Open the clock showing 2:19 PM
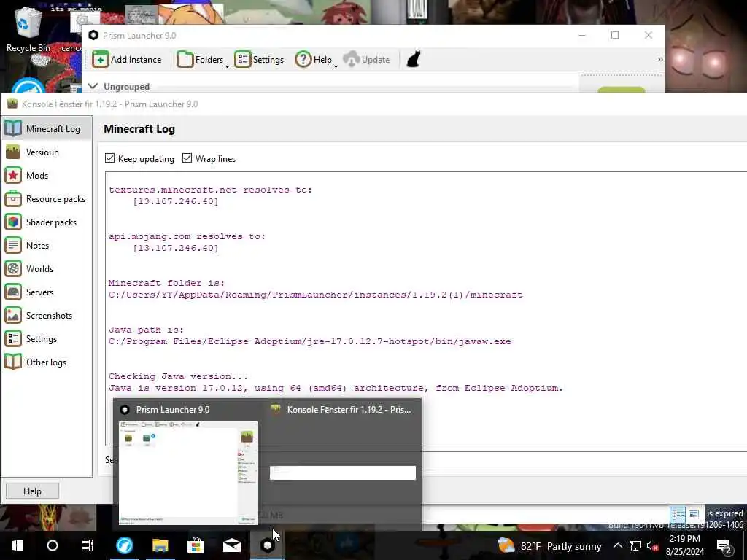Viewport: 747px width, 560px height. [684, 545]
